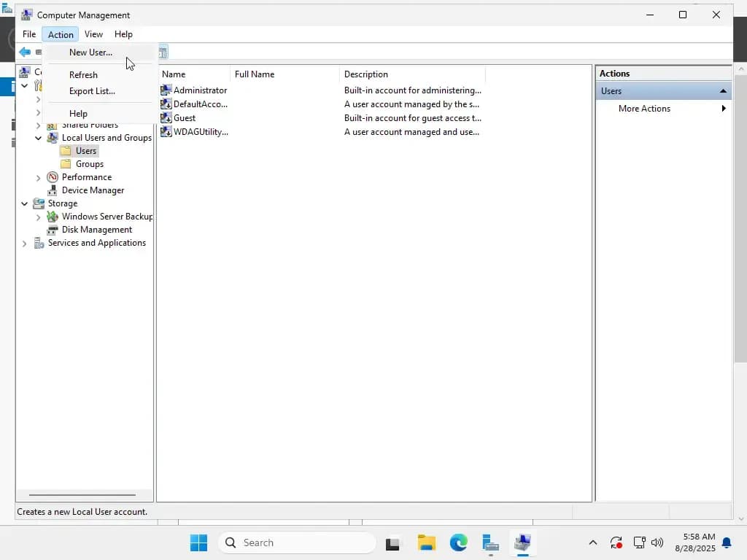Select Groups in the tree
The width and height of the screenshot is (747, 560).
(90, 164)
